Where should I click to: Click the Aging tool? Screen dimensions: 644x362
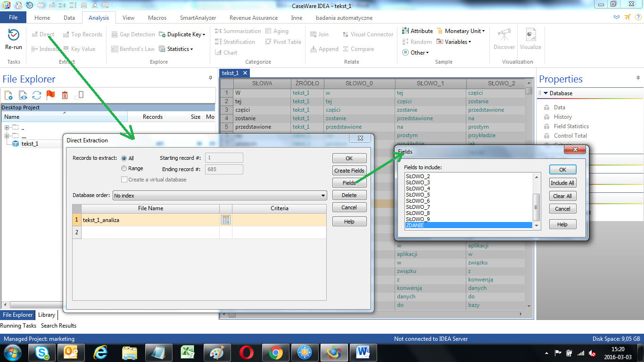pyautogui.click(x=276, y=31)
